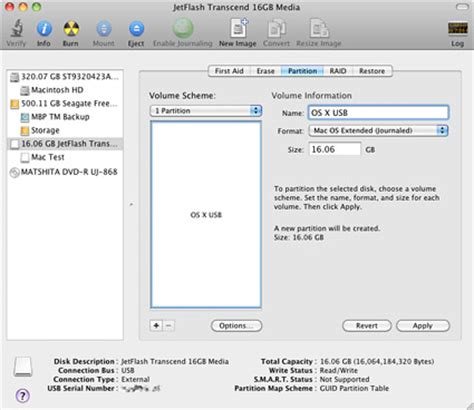The height and width of the screenshot is (410, 474).
Task: Switch to the RAID tab
Action: coord(338,71)
